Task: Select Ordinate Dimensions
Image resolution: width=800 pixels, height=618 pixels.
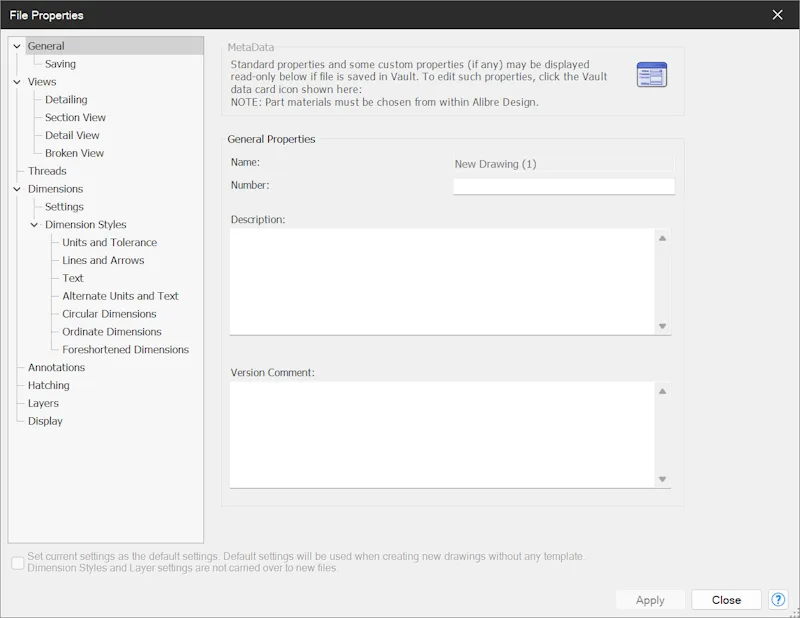Action: [112, 332]
